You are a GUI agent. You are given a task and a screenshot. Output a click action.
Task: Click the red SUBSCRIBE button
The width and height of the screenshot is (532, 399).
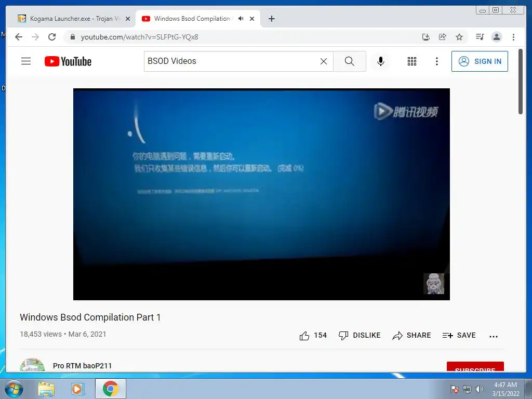(x=475, y=367)
